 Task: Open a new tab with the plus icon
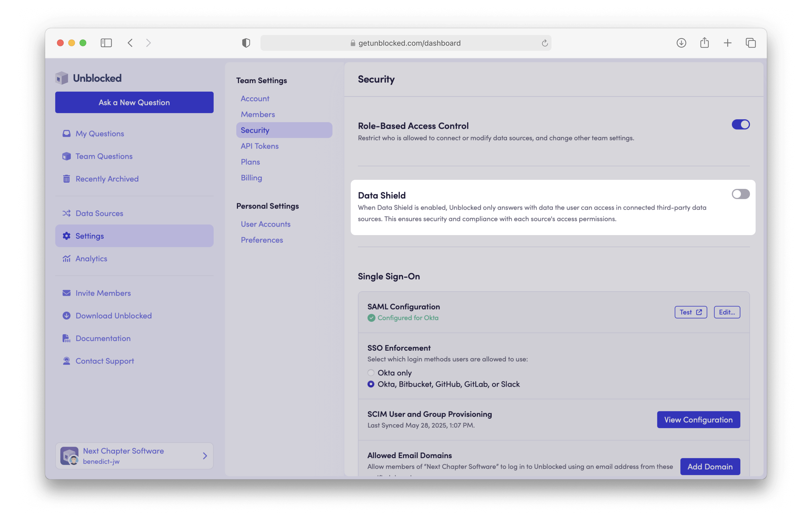pyautogui.click(x=728, y=43)
